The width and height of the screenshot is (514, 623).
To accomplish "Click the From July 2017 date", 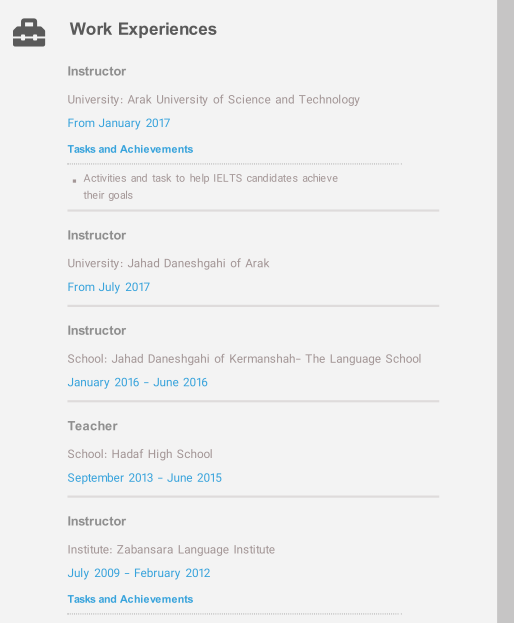I will click(108, 287).
